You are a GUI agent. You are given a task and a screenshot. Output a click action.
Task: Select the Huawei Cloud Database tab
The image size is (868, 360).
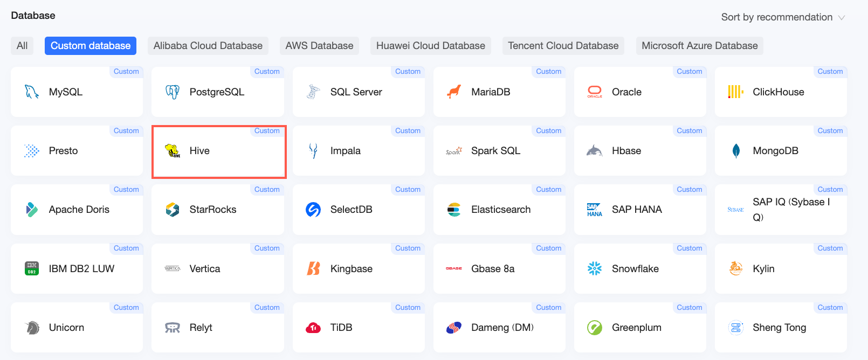point(431,46)
